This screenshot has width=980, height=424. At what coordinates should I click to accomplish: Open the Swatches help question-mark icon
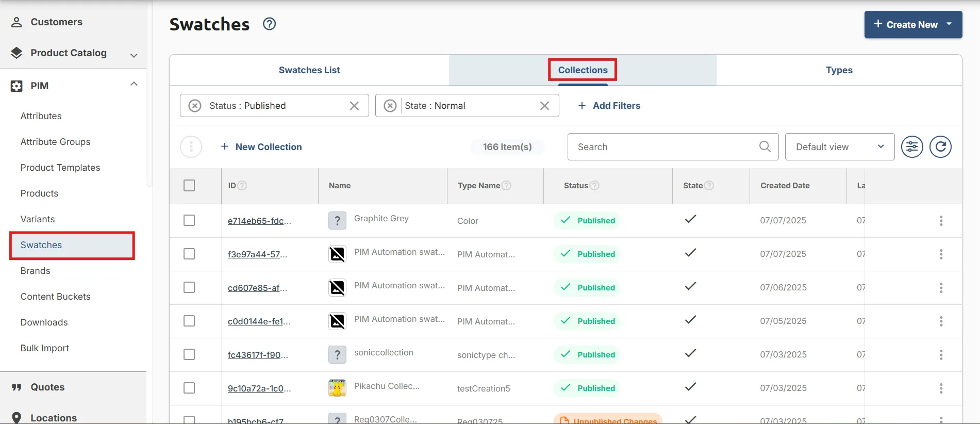click(269, 24)
